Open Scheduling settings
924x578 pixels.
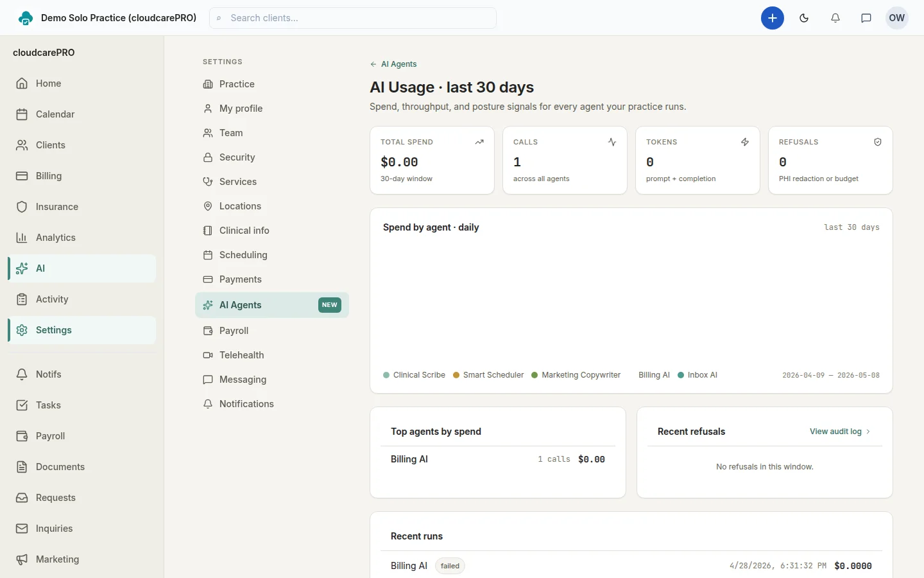click(272, 255)
